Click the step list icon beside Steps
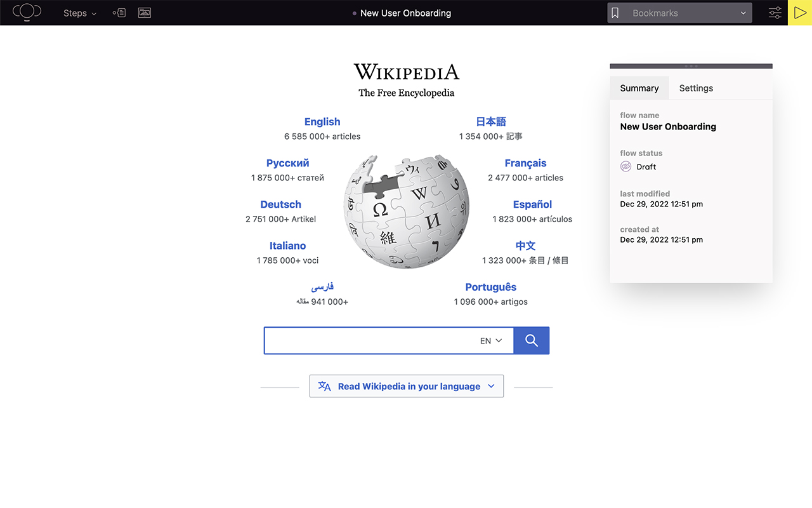This screenshot has height=508, width=812. pyautogui.click(x=119, y=13)
